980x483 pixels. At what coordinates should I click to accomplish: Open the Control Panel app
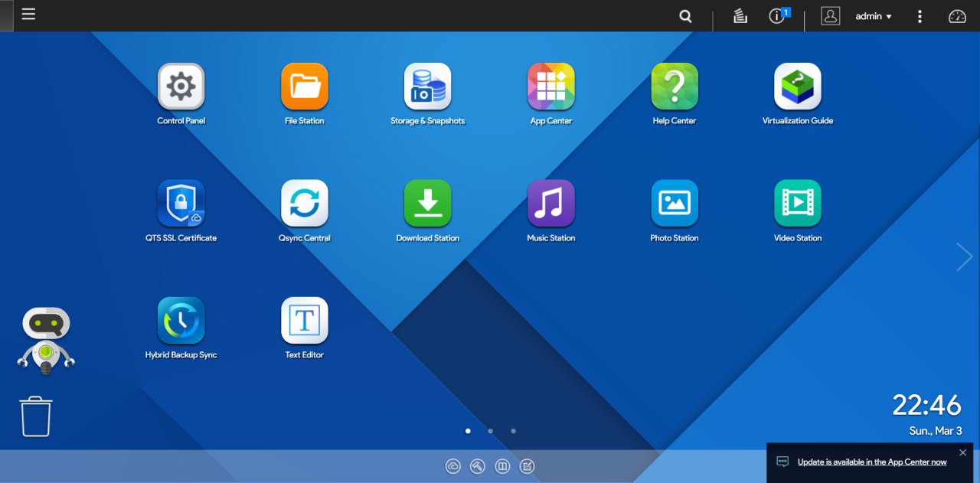181,87
